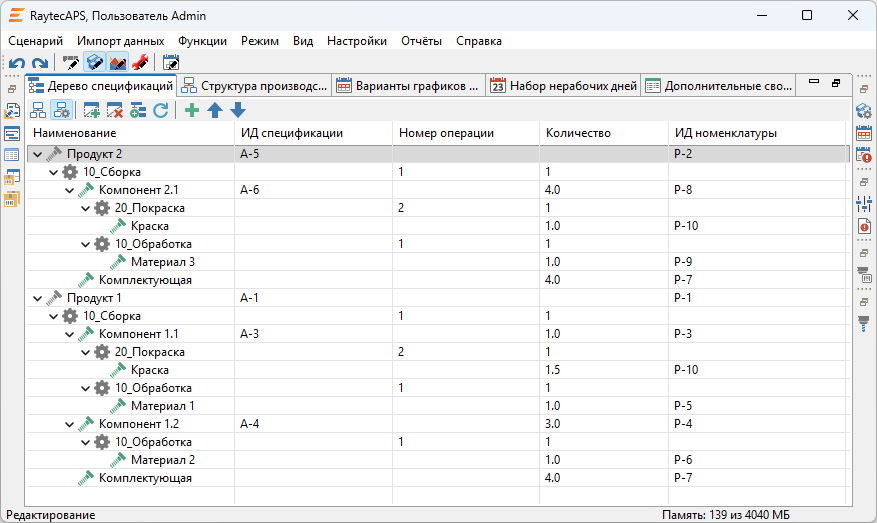Switch to Дополнительные свойства tab
The image size is (877, 523).
pyautogui.click(x=718, y=86)
